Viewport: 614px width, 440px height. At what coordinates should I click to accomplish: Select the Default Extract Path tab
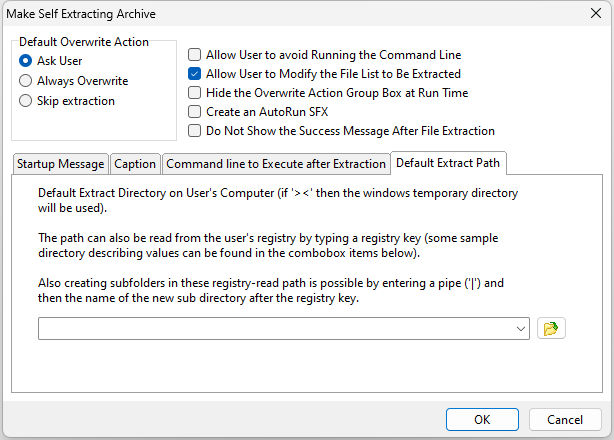pyautogui.click(x=448, y=163)
